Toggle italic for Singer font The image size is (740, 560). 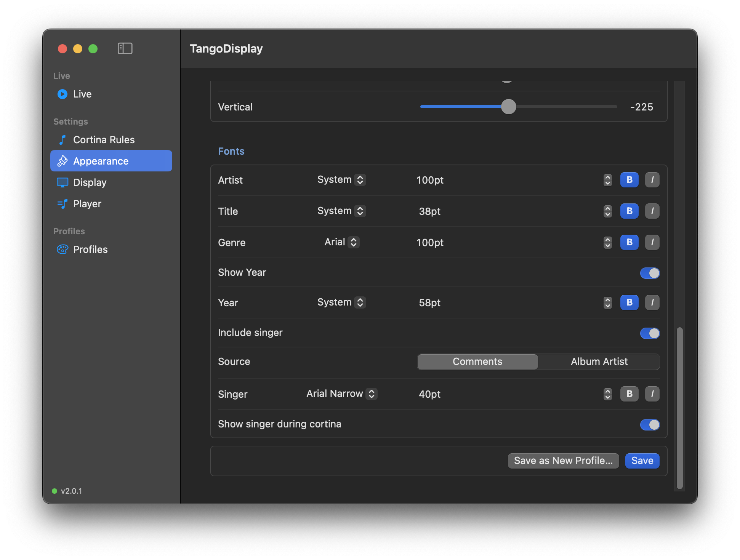(652, 394)
